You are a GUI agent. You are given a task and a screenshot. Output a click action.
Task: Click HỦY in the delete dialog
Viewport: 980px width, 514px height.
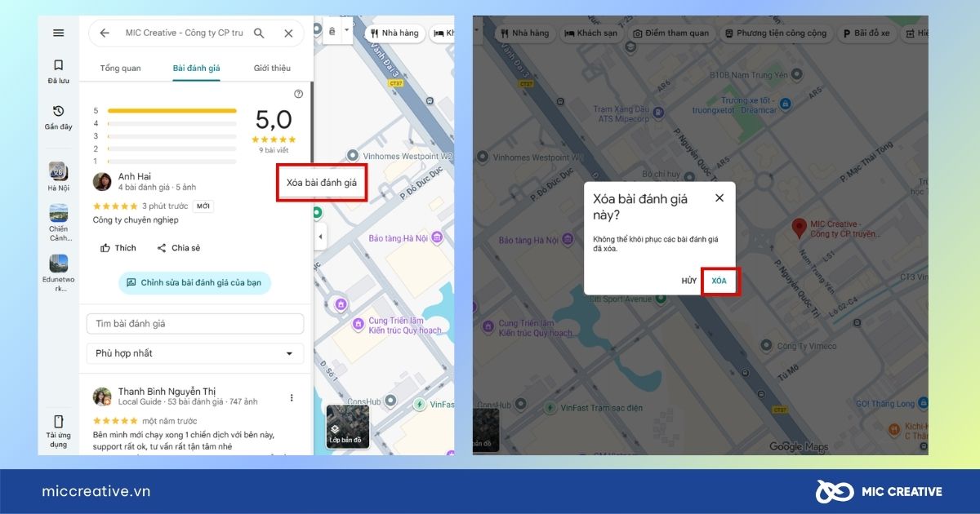point(689,281)
